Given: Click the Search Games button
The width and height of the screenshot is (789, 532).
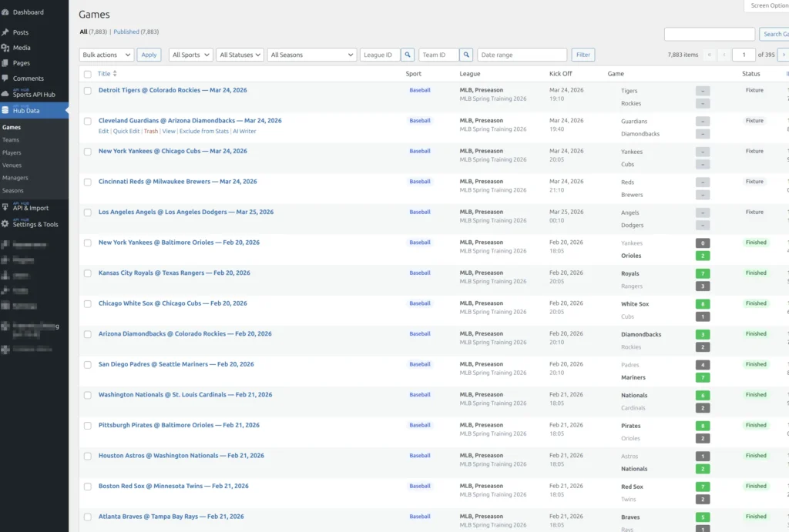Looking at the screenshot, I should [774, 34].
